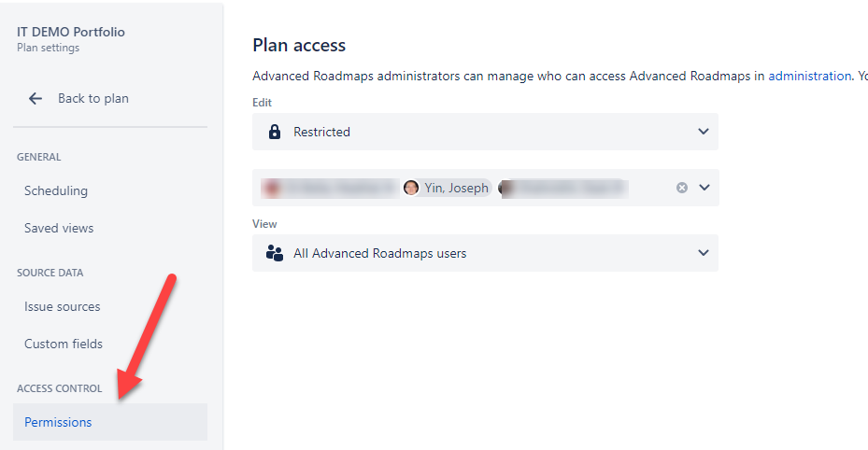Click the back arrow icon beside Back to plan
Screen dimensions: 868x450
(x=36, y=98)
